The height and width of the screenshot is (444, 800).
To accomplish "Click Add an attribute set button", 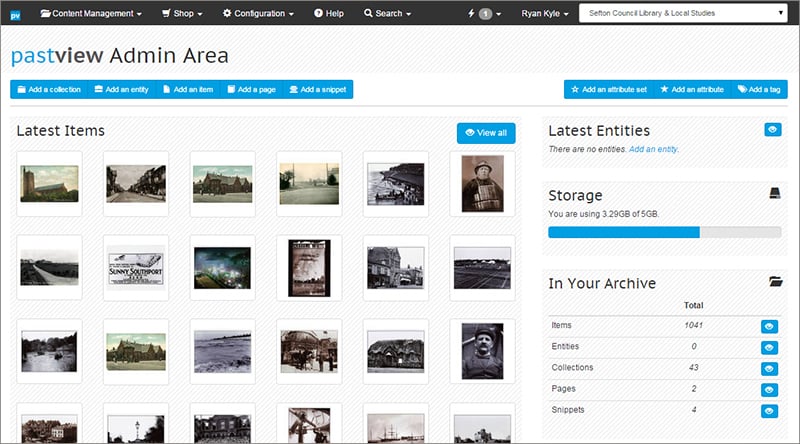I will [x=609, y=89].
